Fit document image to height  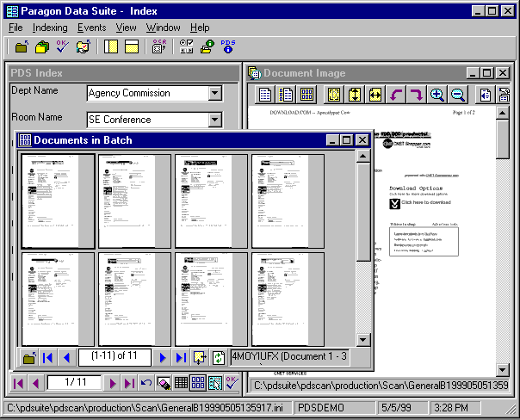coord(355,96)
